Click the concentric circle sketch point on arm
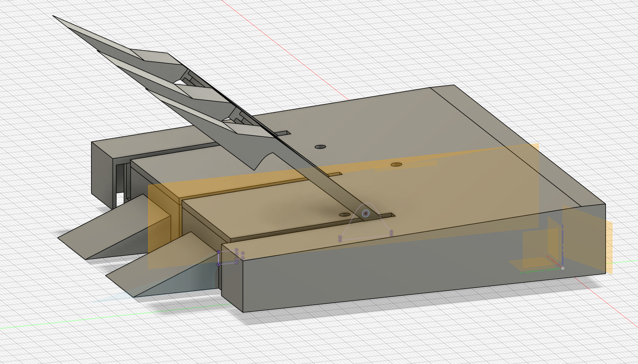638x364 pixels. tap(366, 214)
